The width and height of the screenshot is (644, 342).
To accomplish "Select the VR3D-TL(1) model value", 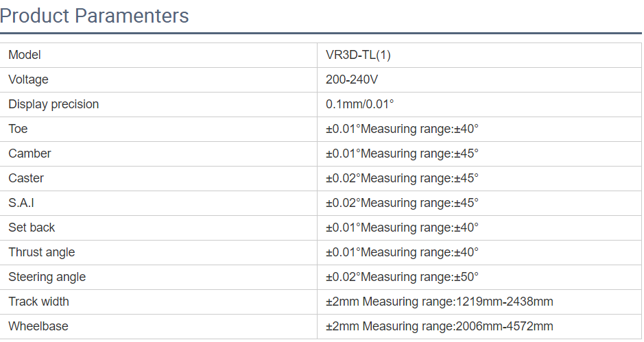I will click(358, 55).
